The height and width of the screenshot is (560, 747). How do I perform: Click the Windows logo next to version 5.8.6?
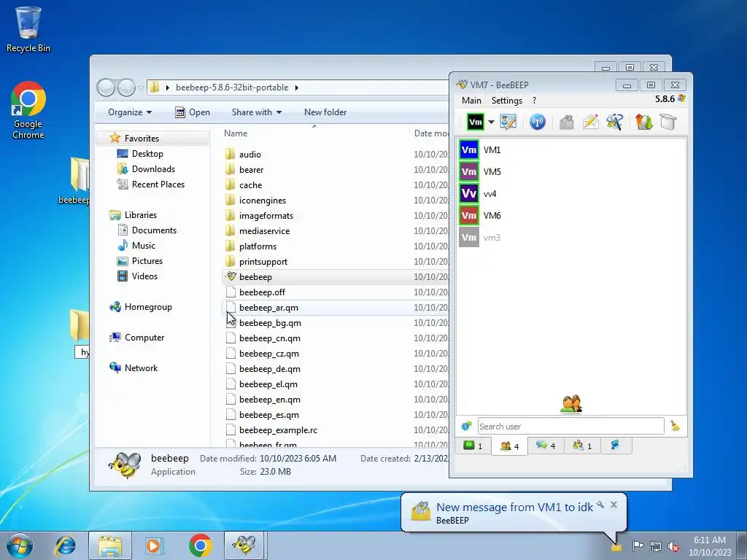point(682,98)
